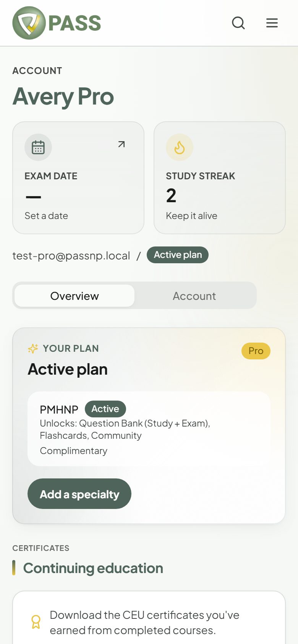Click the PASS shield logo
The height and width of the screenshot is (644, 298).
pos(57,23)
